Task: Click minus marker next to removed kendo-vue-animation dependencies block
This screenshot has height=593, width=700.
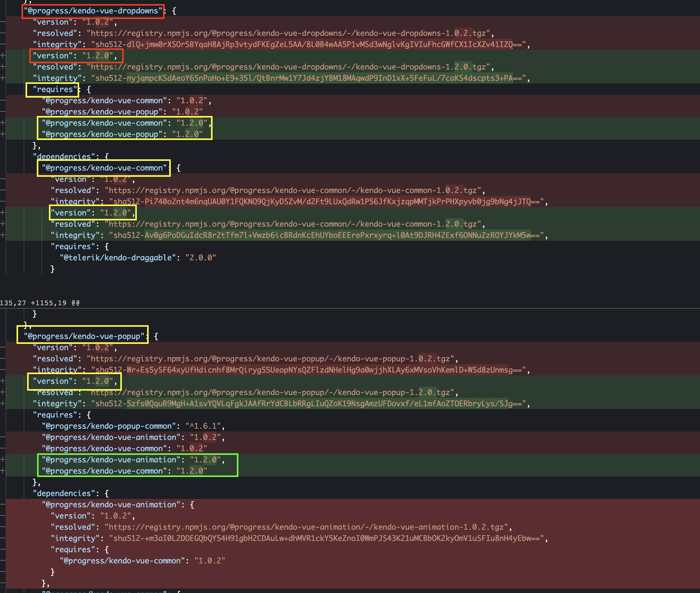Action: 3,504
